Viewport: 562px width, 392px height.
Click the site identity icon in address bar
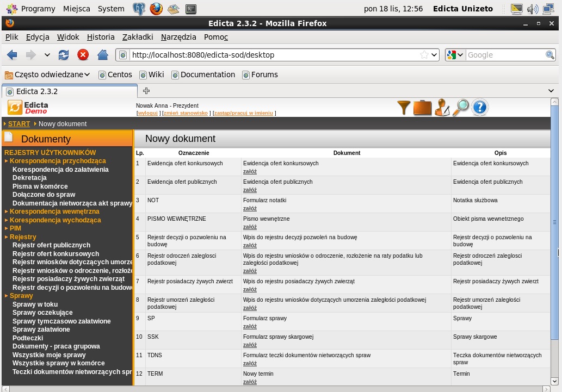[123, 55]
